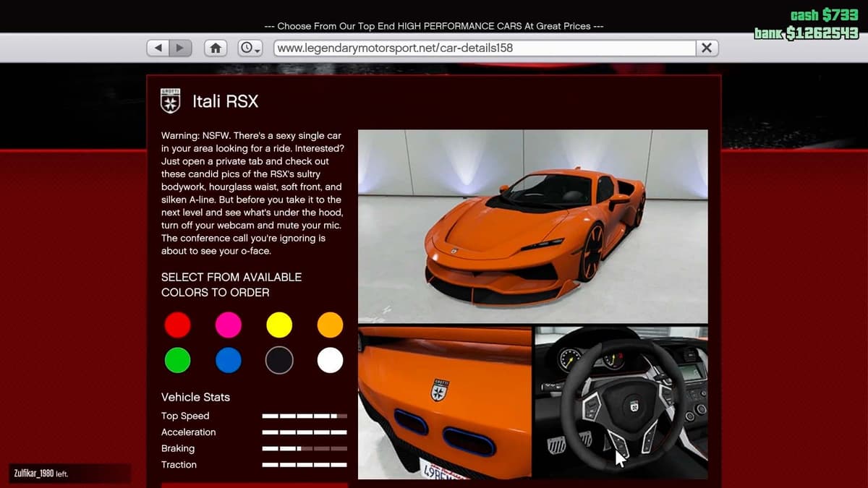Select the orange color swatch
Screen dimensions: 868x488
pyautogui.click(x=330, y=325)
